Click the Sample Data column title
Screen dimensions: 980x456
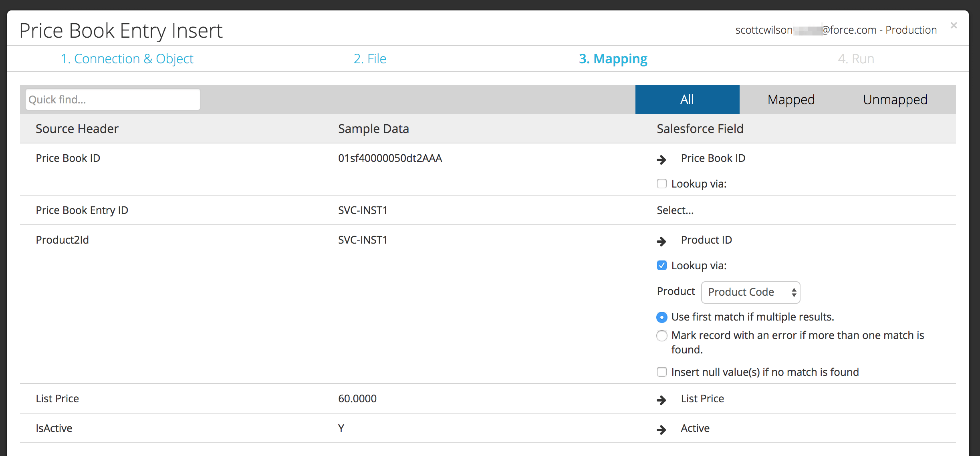pos(373,129)
